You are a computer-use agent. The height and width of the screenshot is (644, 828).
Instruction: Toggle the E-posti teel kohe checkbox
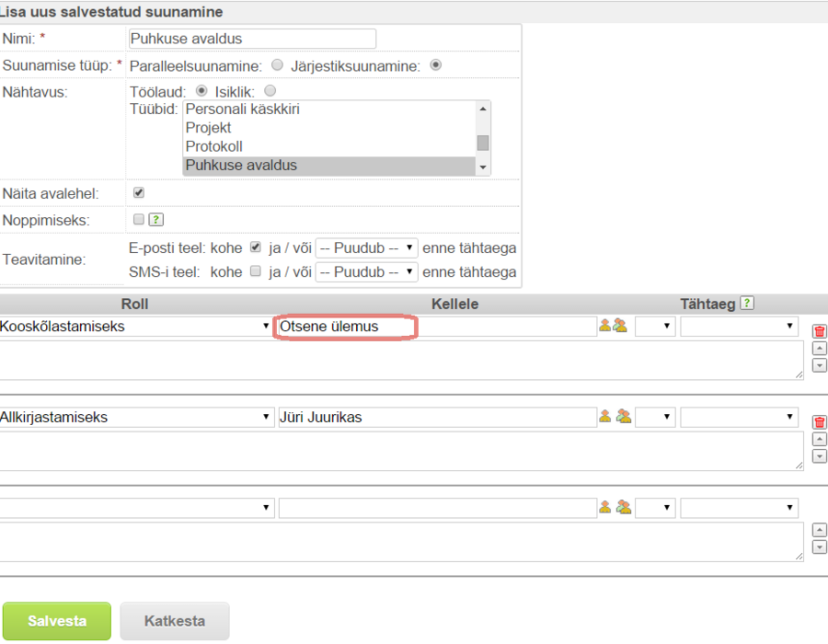click(256, 247)
